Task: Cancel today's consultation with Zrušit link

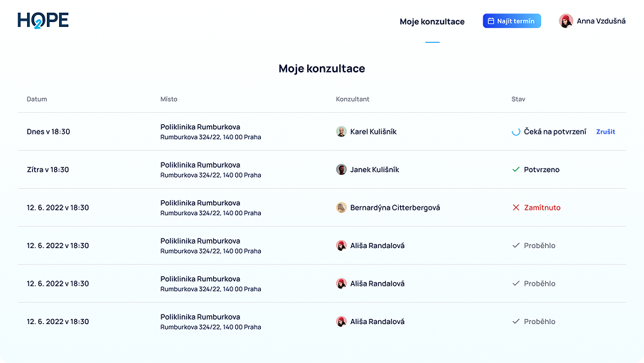Action: pos(606,131)
